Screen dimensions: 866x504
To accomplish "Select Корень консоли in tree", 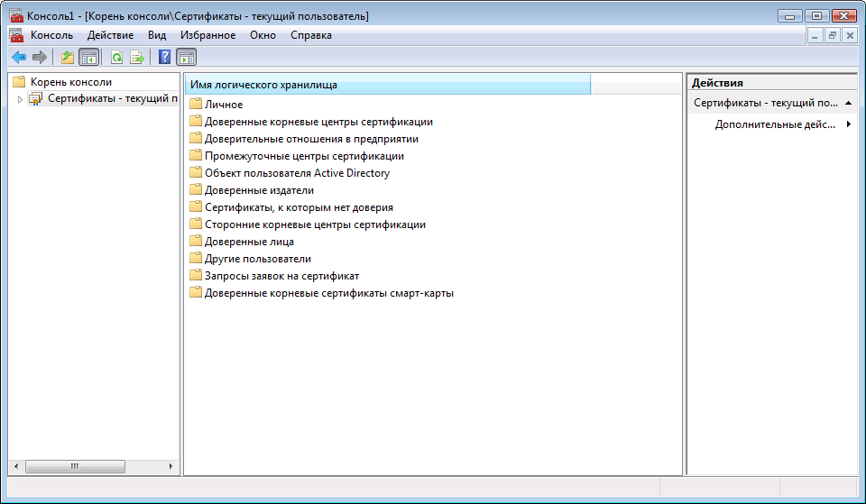I will (71, 82).
